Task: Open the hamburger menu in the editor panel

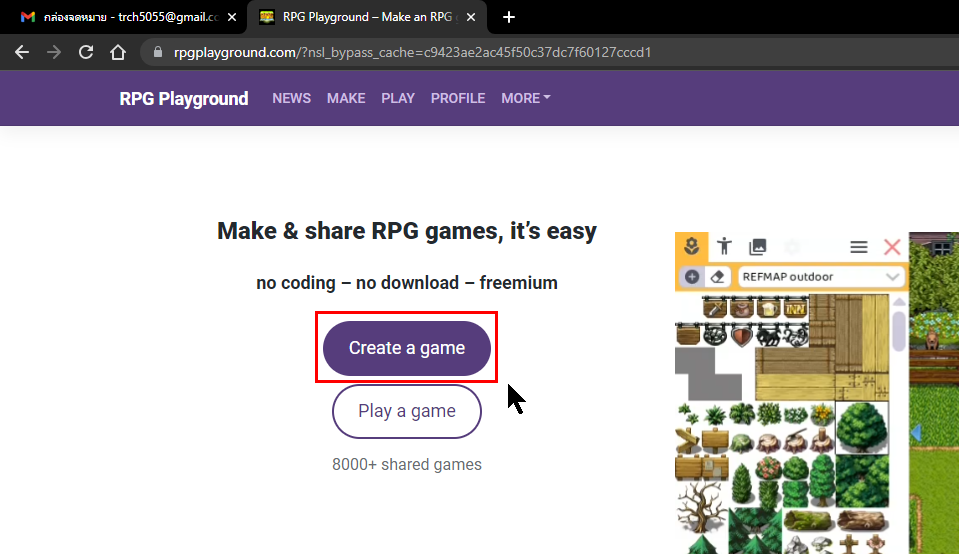Action: click(x=859, y=247)
